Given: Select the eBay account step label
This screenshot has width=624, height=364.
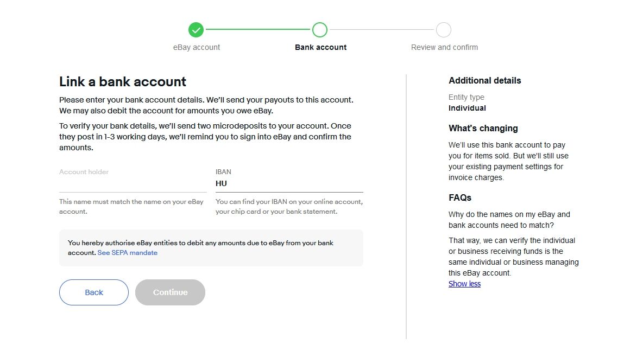Looking at the screenshot, I should (x=197, y=47).
